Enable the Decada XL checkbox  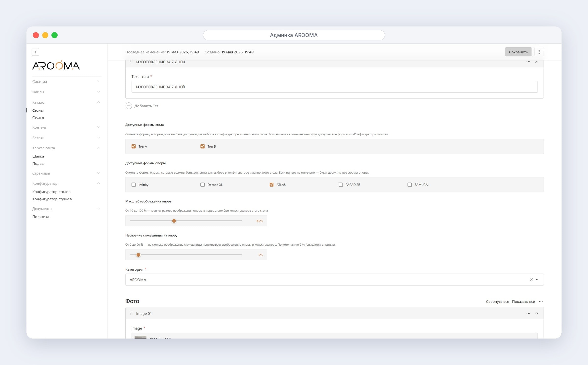point(202,185)
